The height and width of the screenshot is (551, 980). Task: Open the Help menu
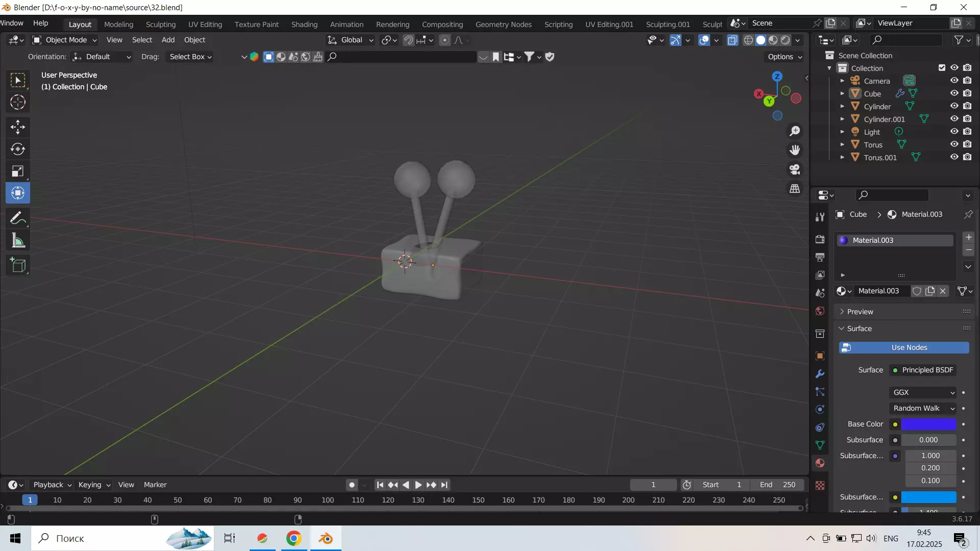[x=41, y=23]
